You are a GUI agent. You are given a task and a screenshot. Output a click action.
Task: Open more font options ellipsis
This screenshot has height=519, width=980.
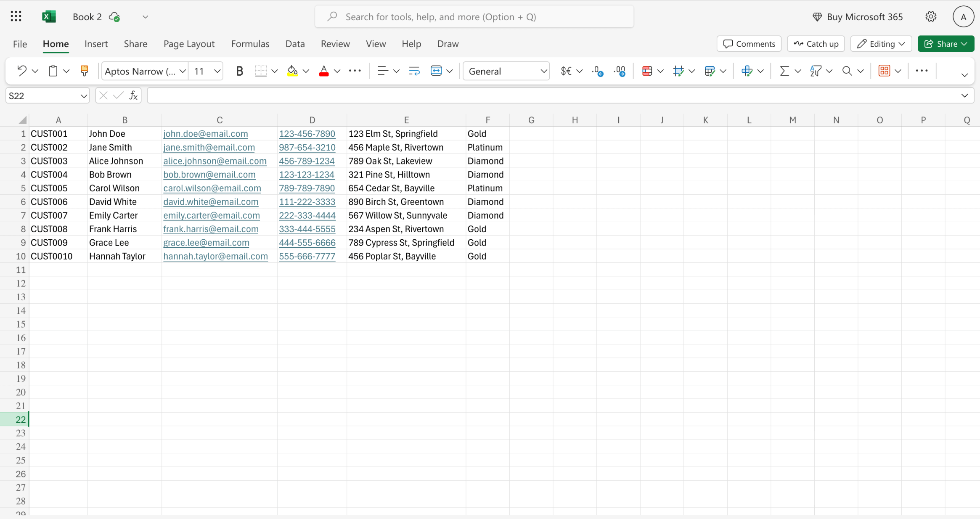[355, 71]
